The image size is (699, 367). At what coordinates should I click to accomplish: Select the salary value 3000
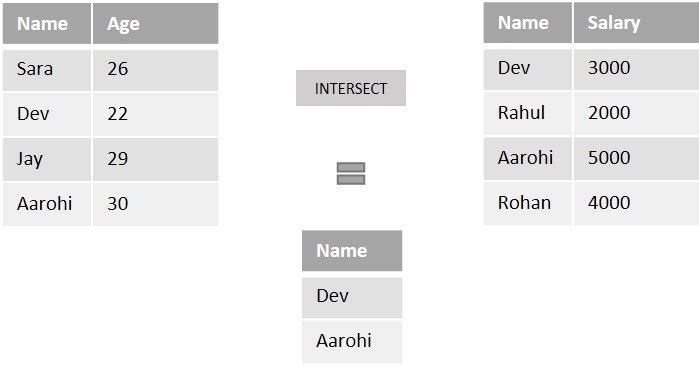(636, 69)
